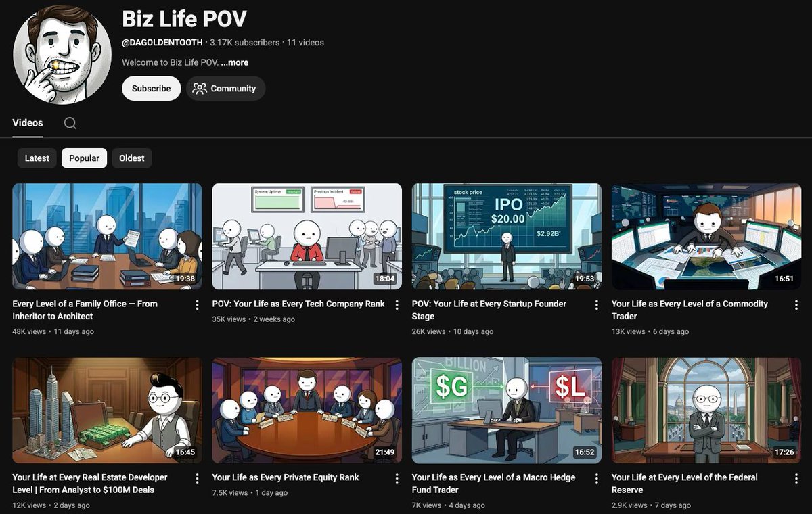Select the Oldest filter chip
This screenshot has width=812, height=514.
click(131, 158)
